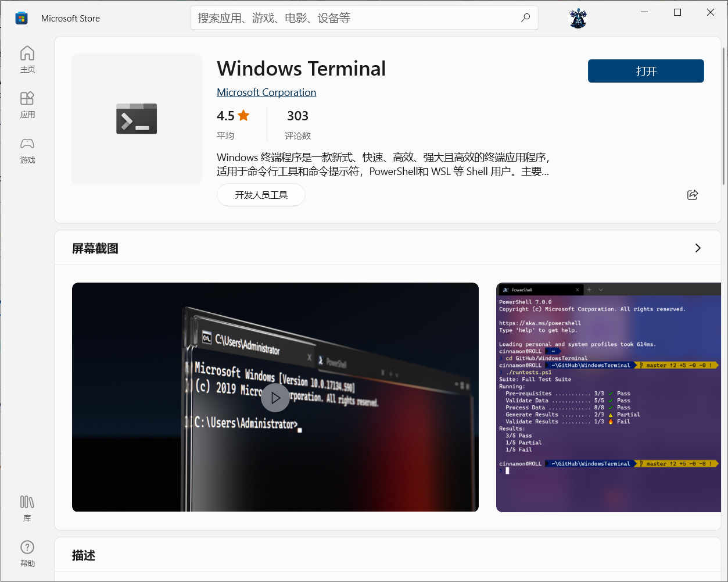728x582 pixels.
Task: Expand the 屏幕截图 screenshots section chevron
Action: click(x=698, y=248)
